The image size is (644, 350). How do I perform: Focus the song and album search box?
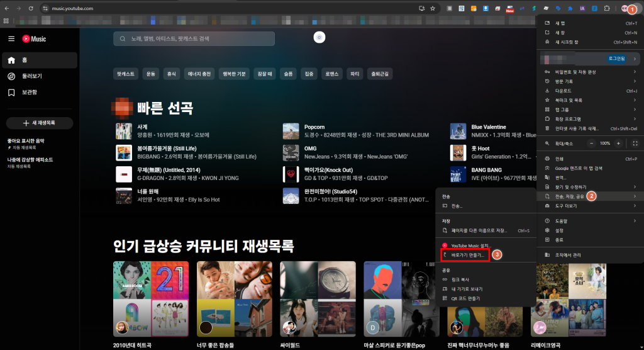click(194, 38)
